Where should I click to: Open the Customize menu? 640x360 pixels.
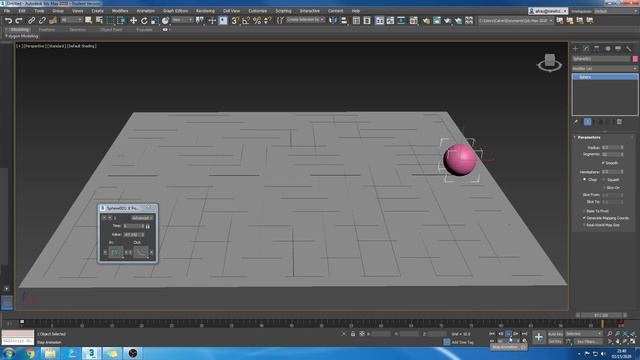258,11
